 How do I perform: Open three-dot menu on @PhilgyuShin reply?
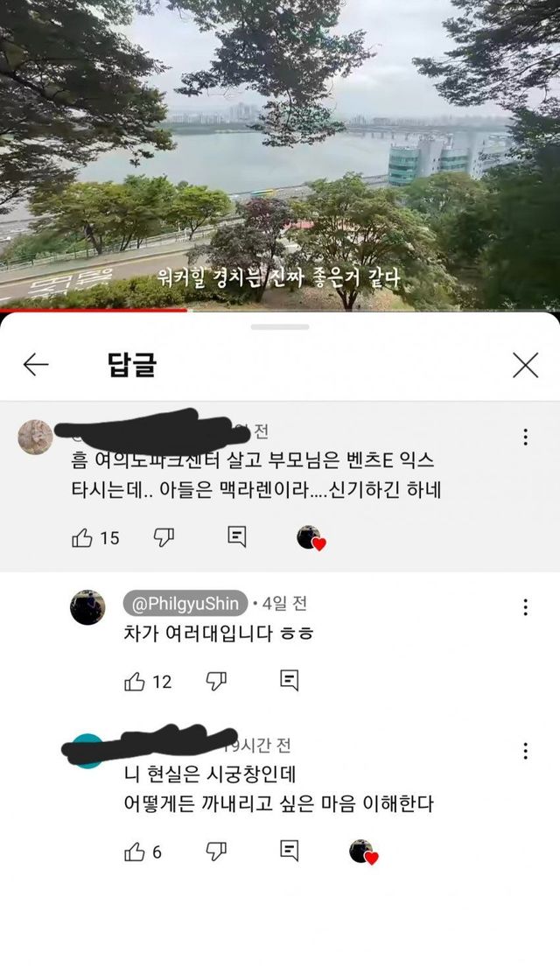pyautogui.click(x=525, y=606)
